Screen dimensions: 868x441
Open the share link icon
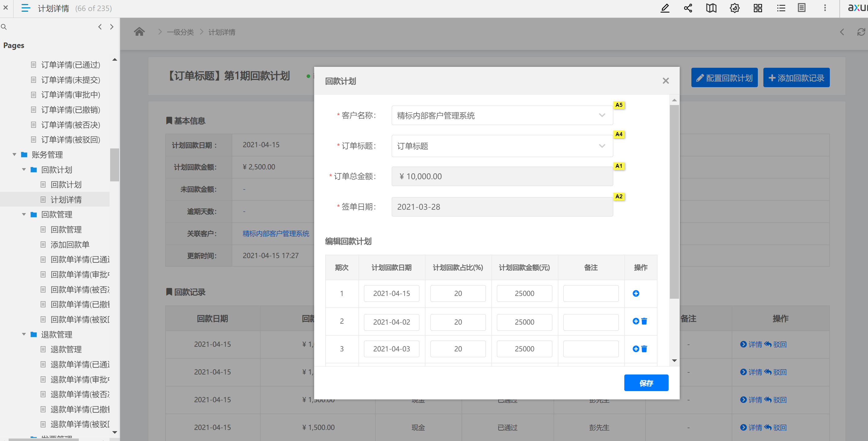tap(688, 8)
